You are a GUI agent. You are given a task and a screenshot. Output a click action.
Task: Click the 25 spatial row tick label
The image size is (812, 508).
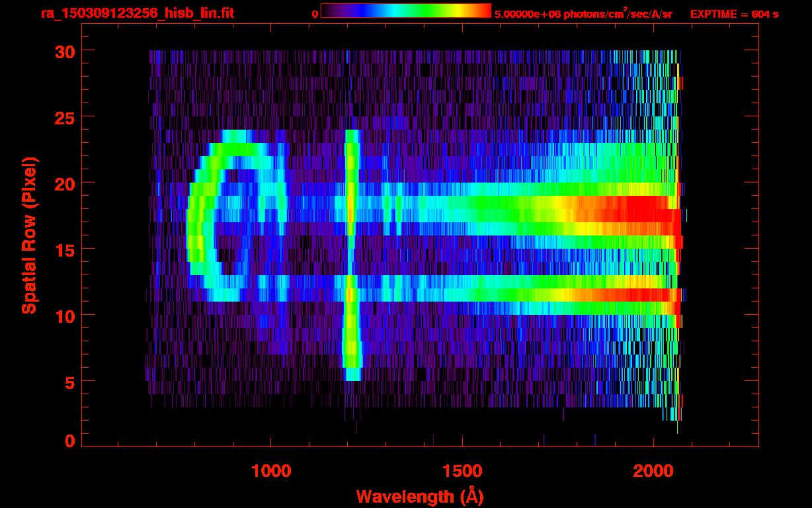tap(64, 117)
